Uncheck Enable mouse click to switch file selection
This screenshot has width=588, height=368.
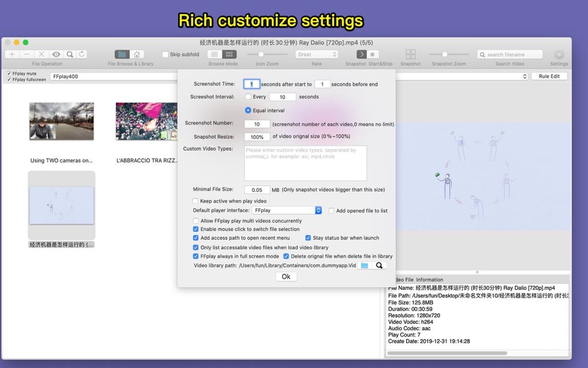point(196,229)
